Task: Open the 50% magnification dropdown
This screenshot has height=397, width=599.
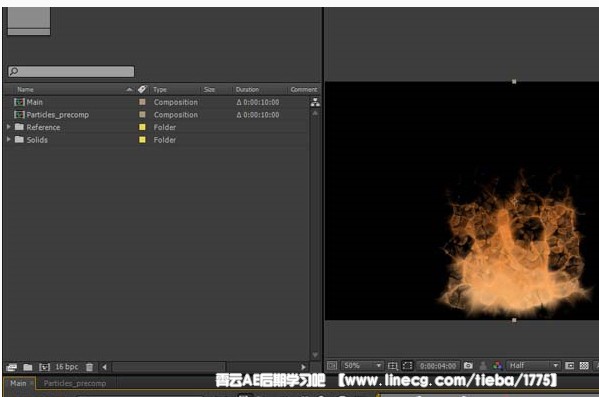Action: (362, 366)
